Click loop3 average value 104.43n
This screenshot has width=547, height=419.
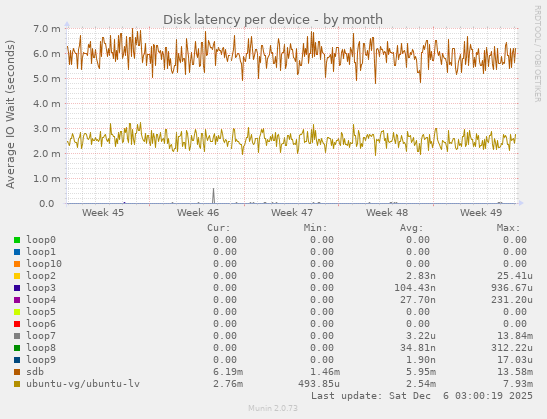[x=415, y=288]
